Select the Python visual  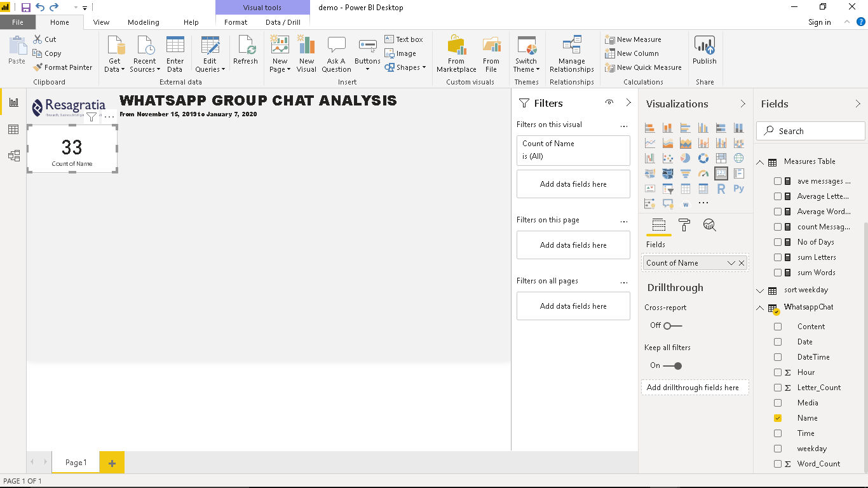(738, 189)
